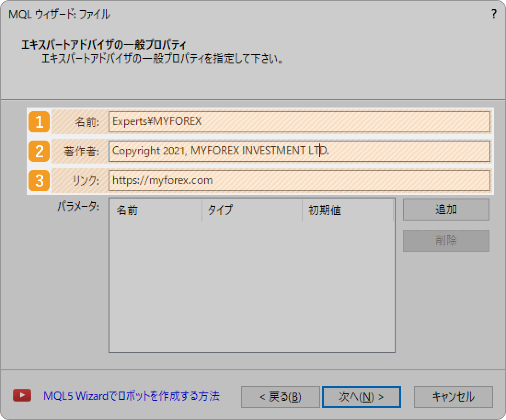Click inside the empty parameters list area
Screen dimensions: 506x420
pos(252,287)
